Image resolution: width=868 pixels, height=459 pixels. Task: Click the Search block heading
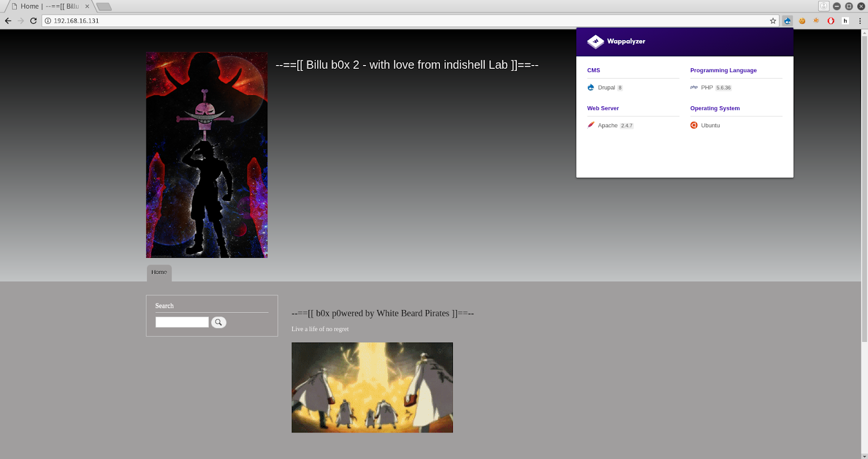pyautogui.click(x=164, y=306)
